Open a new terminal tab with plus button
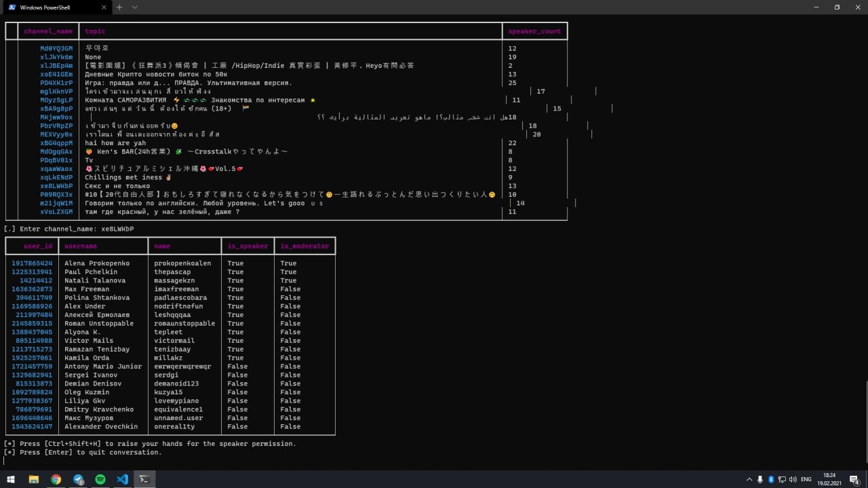The height and width of the screenshot is (488, 868). (119, 7)
